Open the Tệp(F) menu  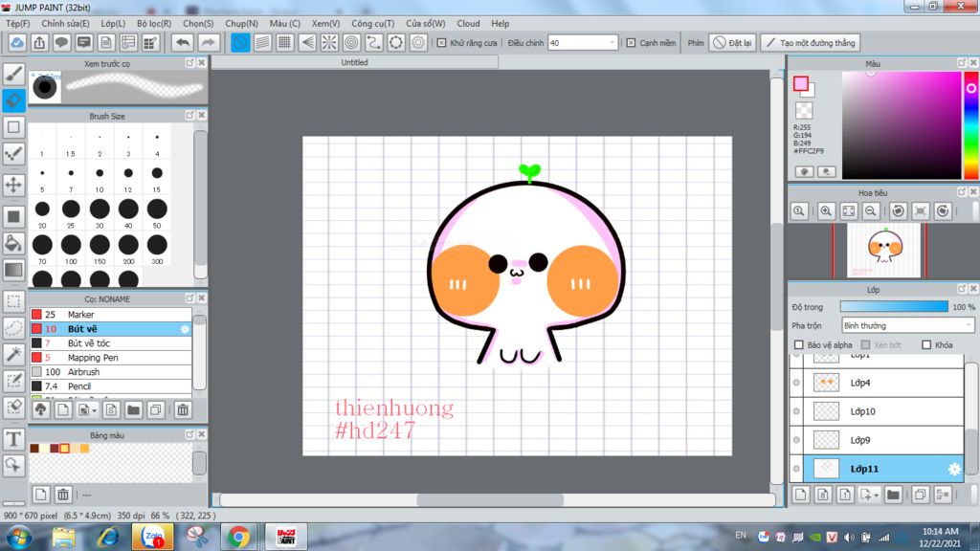pos(17,23)
